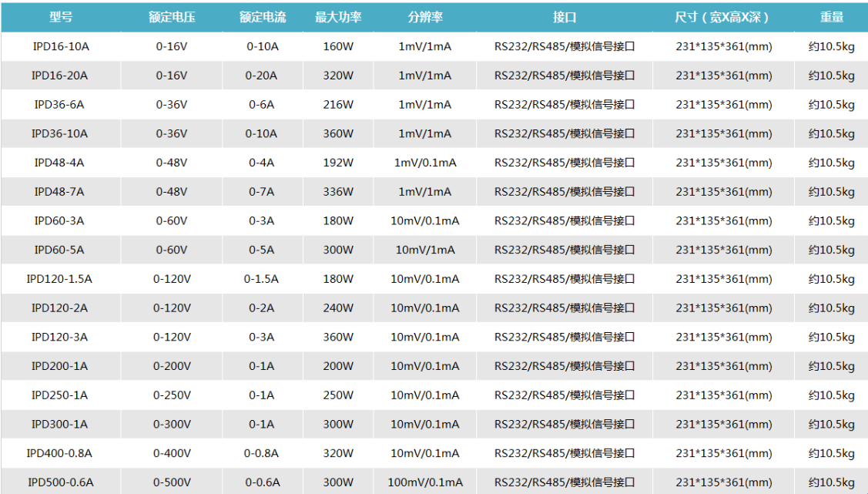The width and height of the screenshot is (868, 494).
Task: Click the 1mV/0.1mA resolution cell
Action: [x=424, y=163]
